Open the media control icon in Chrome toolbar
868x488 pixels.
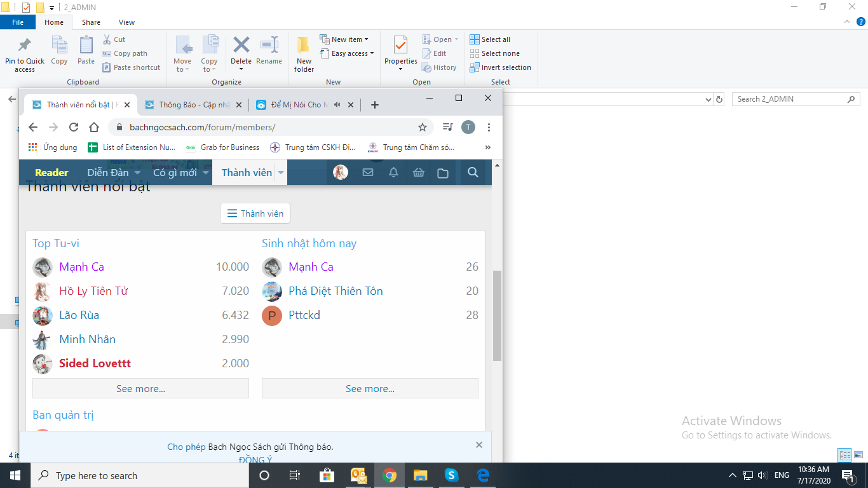click(447, 127)
